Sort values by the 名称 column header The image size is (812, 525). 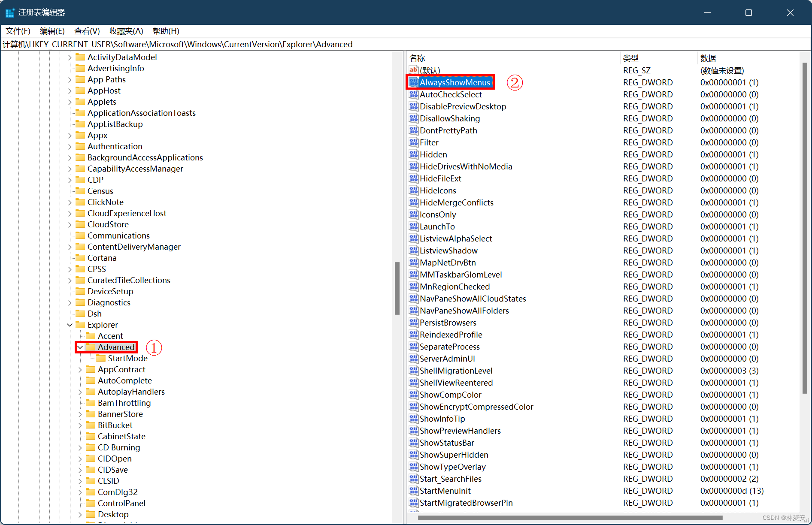[513, 58]
